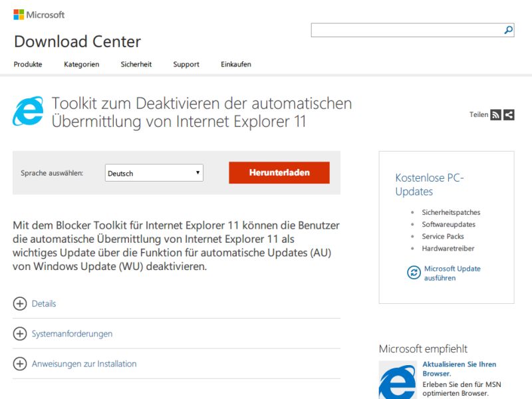Click the Toolkit zum Deaktivieren page title

(x=201, y=112)
